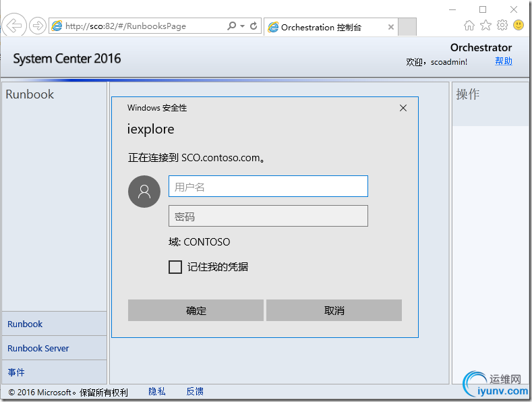Click the browser forward arrow button
Screen dimensions: 532x402
(x=37, y=26)
